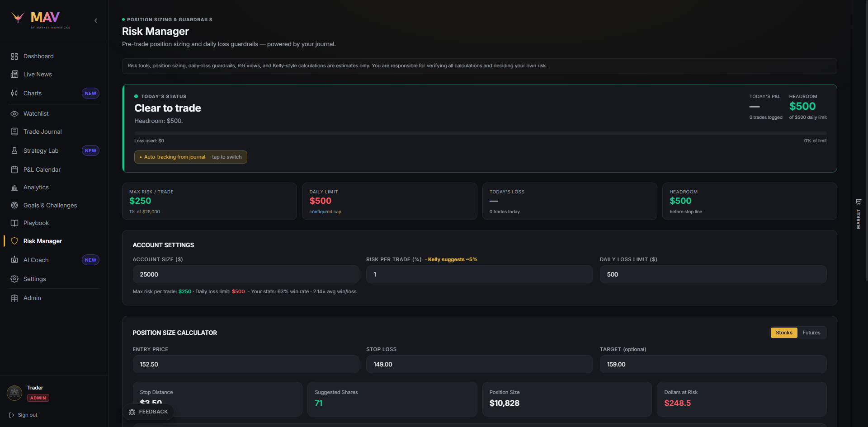The height and width of the screenshot is (427, 868).
Task: Click the Watchlist eye icon
Action: point(14,114)
